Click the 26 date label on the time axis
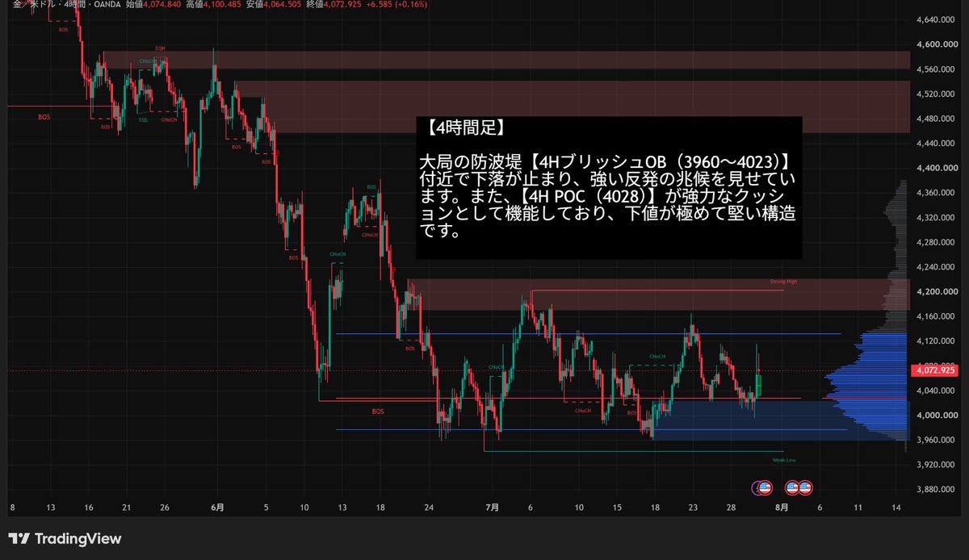This screenshot has height=560, width=969. 165,508
